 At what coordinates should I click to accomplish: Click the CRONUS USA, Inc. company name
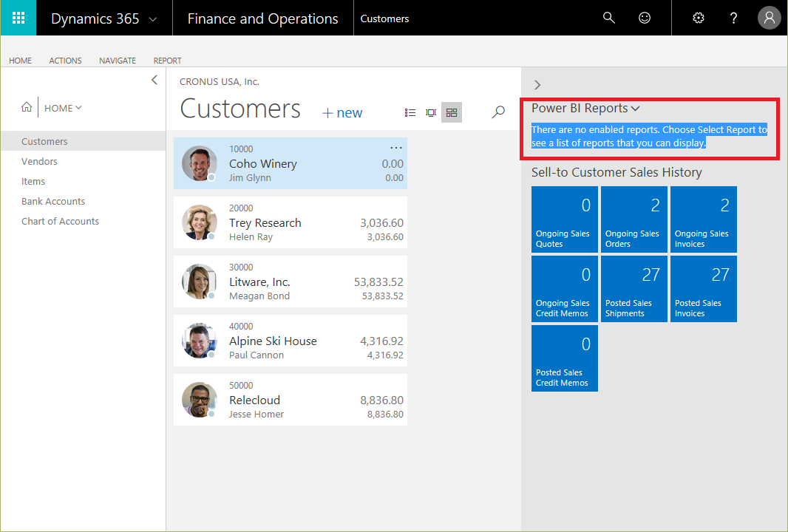(219, 81)
